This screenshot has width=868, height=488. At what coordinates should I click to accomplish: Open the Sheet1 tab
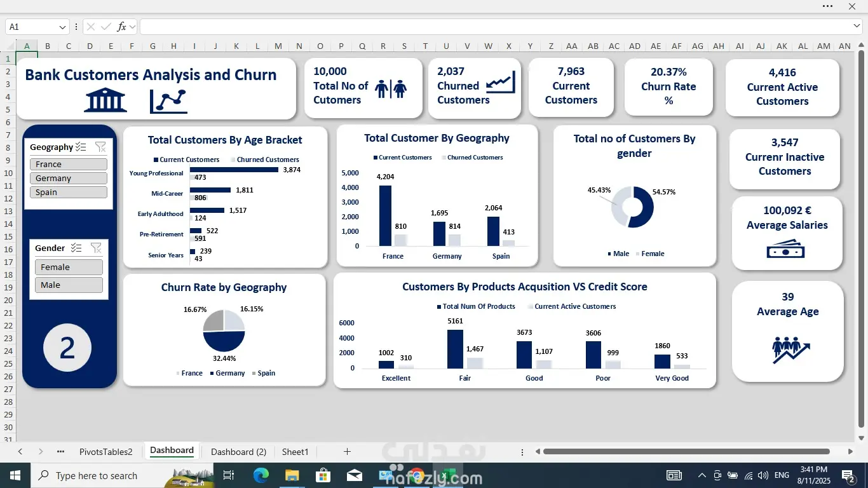[x=295, y=452]
